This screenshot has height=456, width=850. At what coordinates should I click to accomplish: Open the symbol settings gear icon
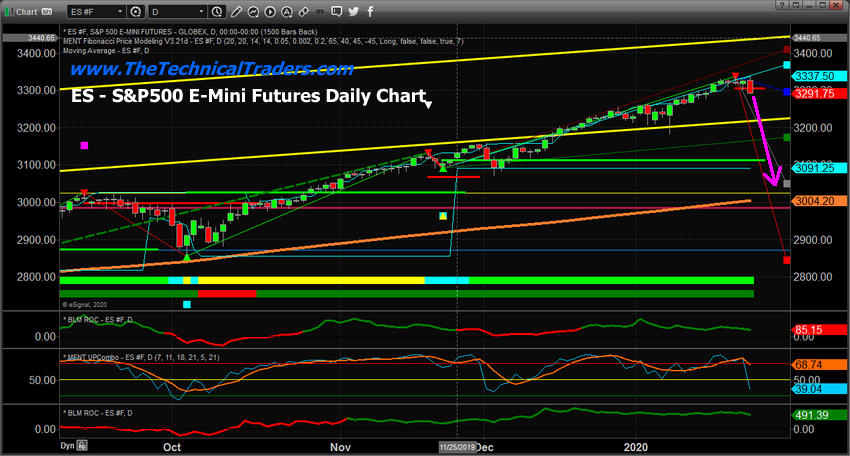coord(136,11)
